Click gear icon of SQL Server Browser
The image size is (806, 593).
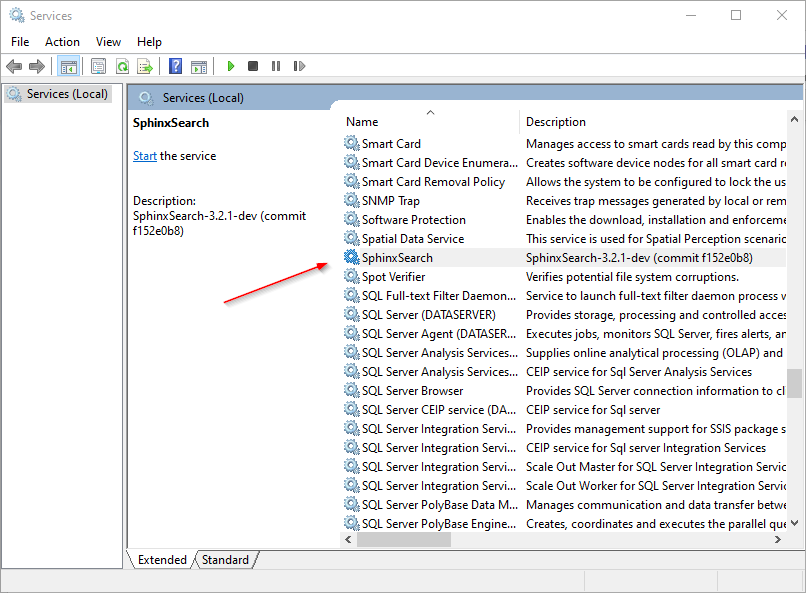[352, 391]
